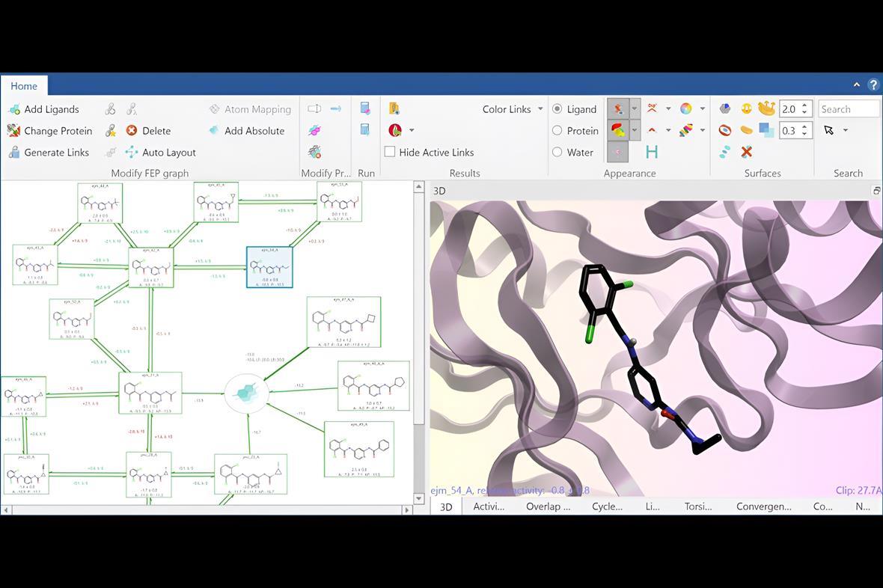Toggle the red-yellow protein style button
This screenshot has width=883, height=588.
tap(618, 131)
